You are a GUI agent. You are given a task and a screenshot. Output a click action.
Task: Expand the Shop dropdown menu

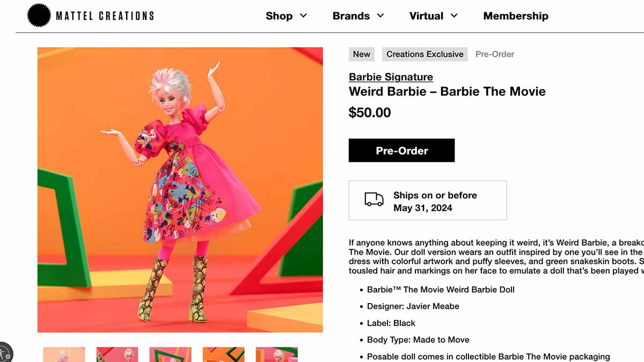[286, 16]
